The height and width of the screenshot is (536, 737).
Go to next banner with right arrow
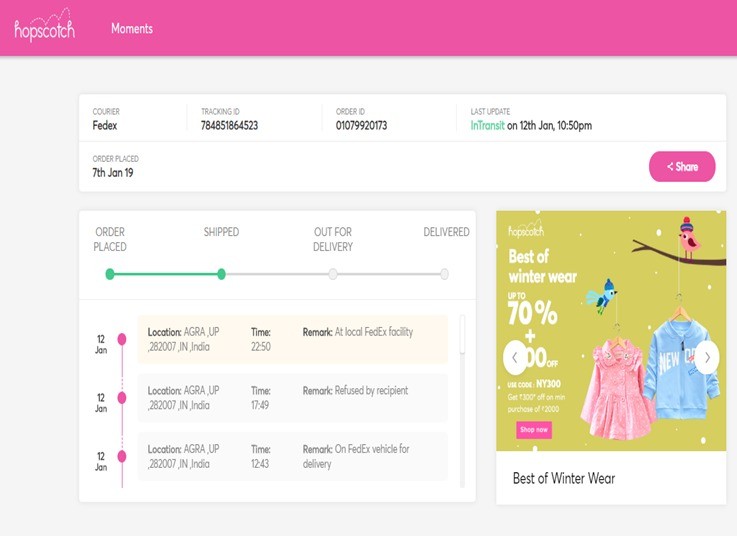(707, 358)
